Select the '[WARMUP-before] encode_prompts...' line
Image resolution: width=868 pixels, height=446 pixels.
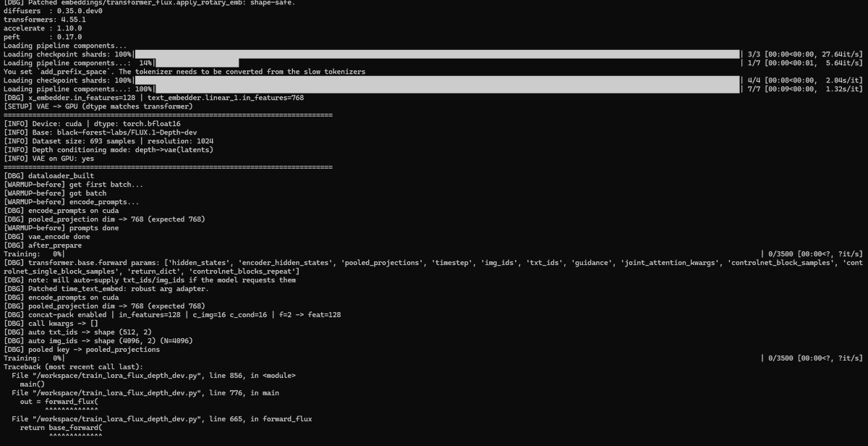pos(72,202)
